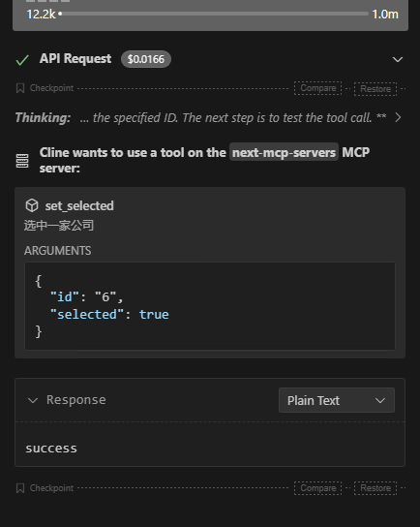Open the Plain Text format dropdown
The image size is (420, 527).
click(x=337, y=400)
